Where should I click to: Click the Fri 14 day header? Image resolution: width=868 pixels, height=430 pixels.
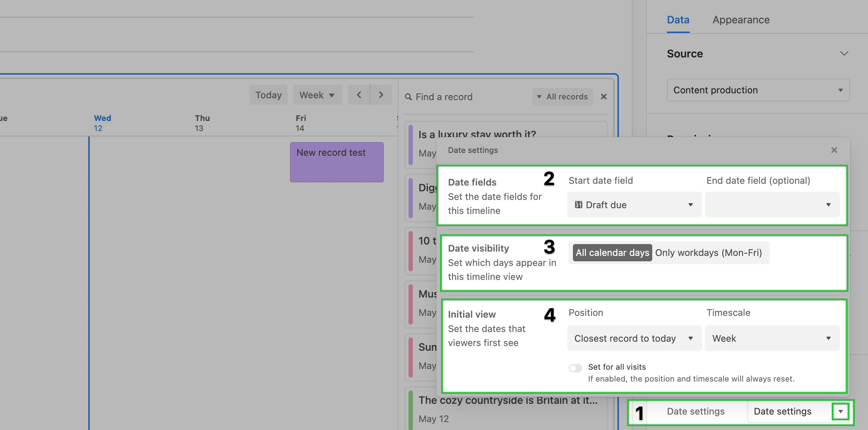(301, 123)
